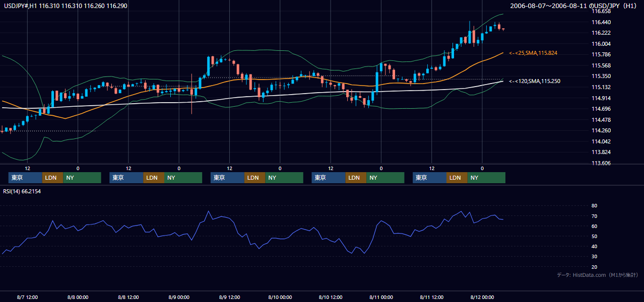Image resolution: width=644 pixels, height=302 pixels.
Task: Select the RSI scale value 30
Action: click(595, 257)
